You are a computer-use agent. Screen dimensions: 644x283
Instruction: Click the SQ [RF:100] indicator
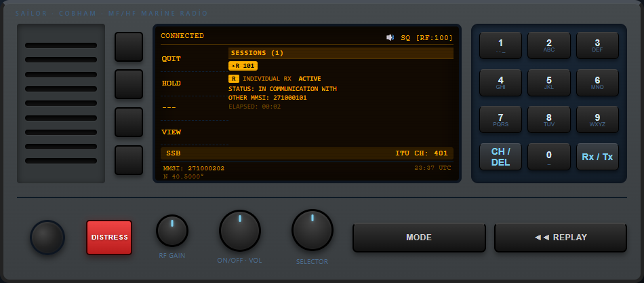[426, 38]
